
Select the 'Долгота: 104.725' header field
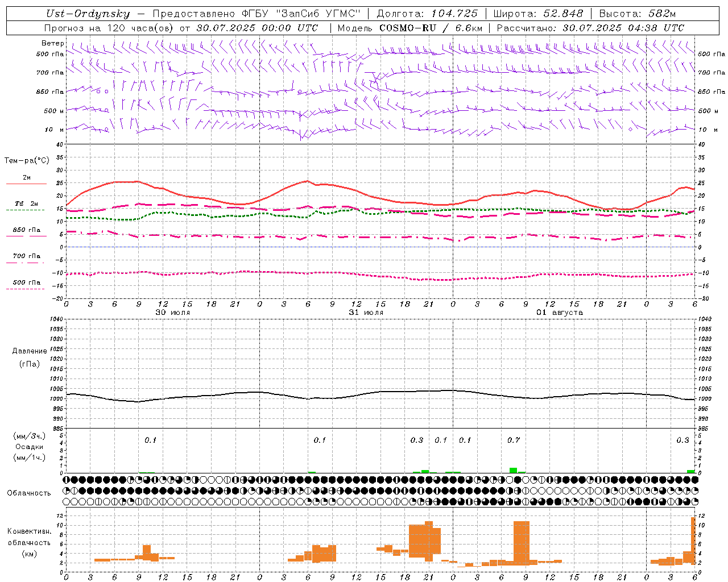pyautogui.click(x=427, y=14)
